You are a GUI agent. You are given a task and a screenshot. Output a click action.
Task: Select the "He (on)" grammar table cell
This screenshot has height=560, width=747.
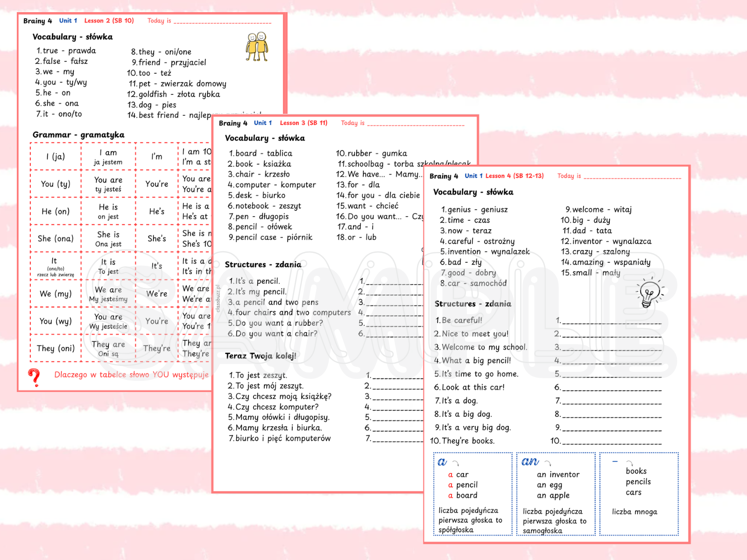[x=56, y=211]
